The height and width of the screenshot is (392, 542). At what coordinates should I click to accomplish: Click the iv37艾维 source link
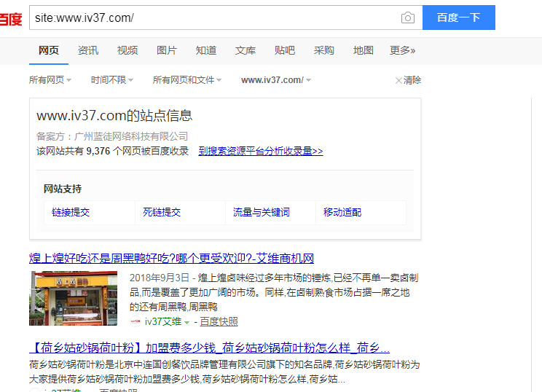[162, 322]
